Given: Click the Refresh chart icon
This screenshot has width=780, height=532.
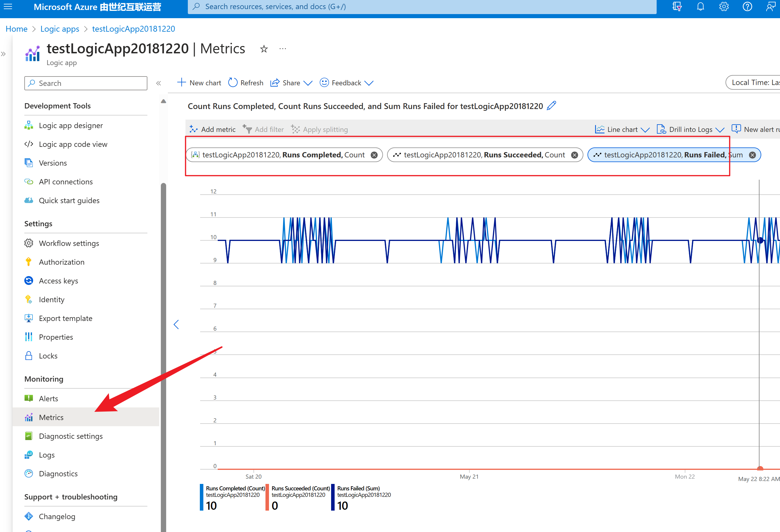Looking at the screenshot, I should tap(233, 83).
